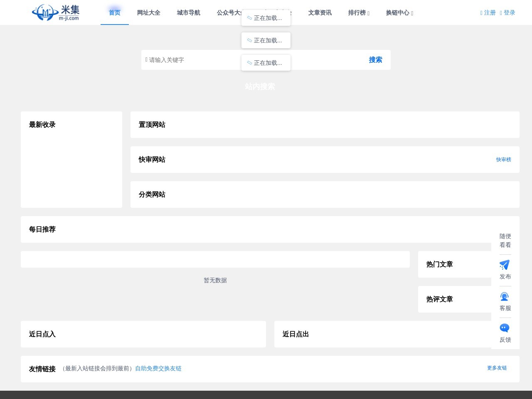This screenshot has height=399, width=532.
Task: Open the 网址大全 menu item
Action: point(149,13)
